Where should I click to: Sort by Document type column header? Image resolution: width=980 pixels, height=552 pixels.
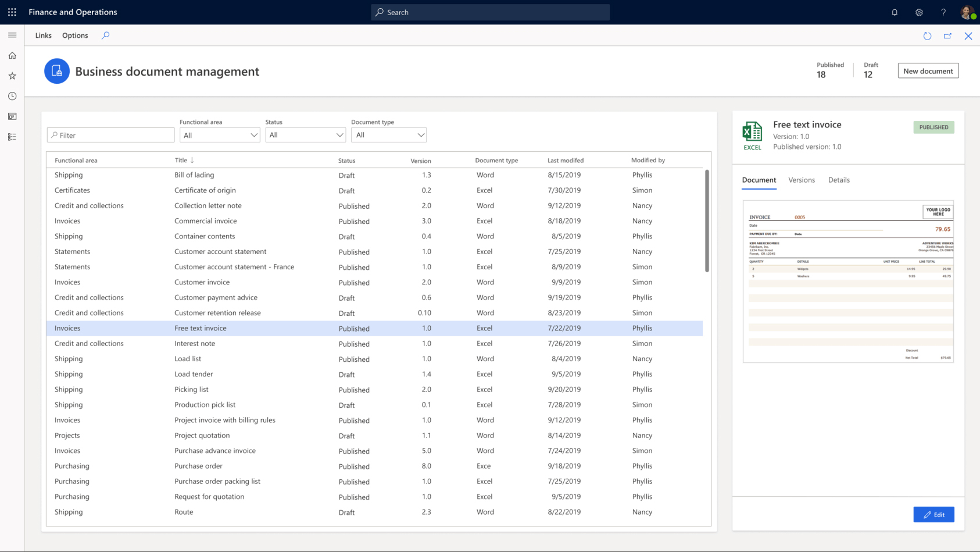click(x=496, y=161)
